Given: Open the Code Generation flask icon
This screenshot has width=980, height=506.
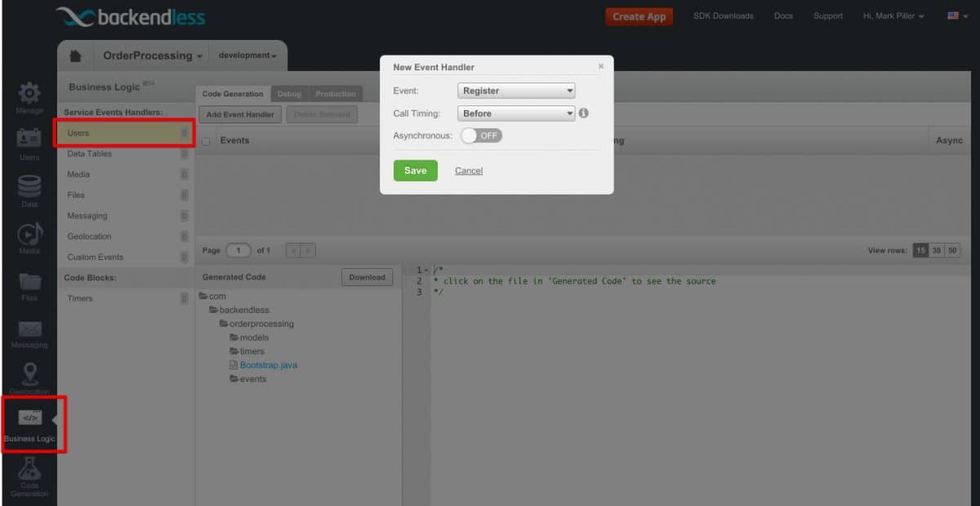Looking at the screenshot, I should [29, 468].
